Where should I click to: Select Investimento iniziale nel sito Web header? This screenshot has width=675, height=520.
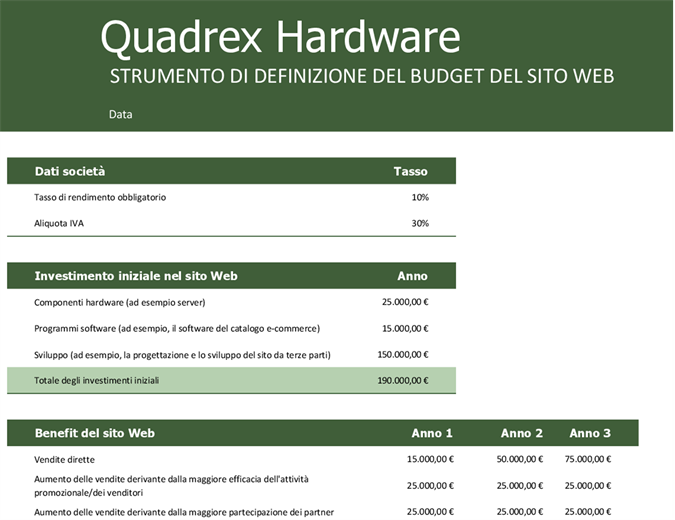(136, 276)
